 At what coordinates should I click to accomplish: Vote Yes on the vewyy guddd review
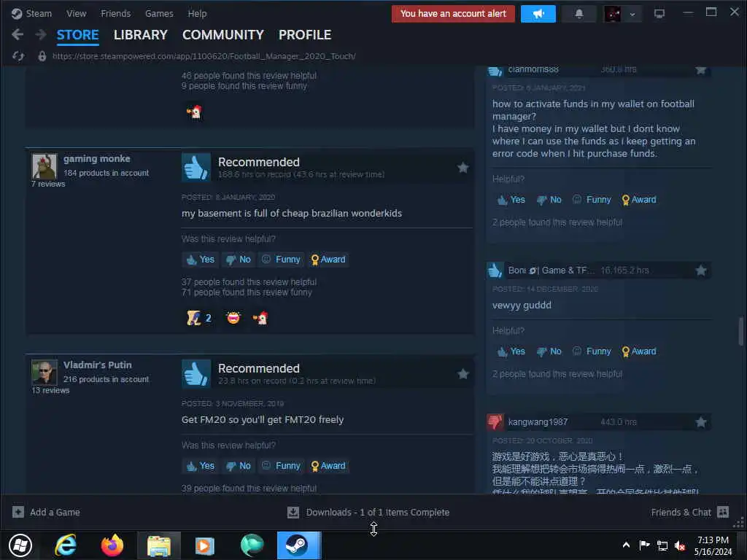tap(511, 351)
